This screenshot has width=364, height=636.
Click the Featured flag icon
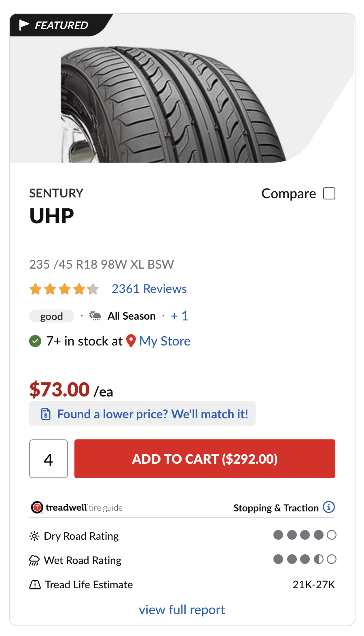coord(24,25)
